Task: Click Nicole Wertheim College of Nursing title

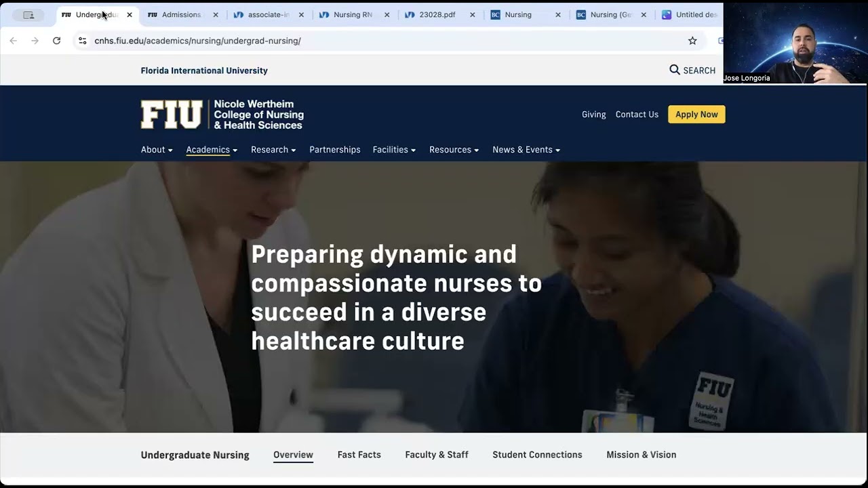Action: [258, 115]
